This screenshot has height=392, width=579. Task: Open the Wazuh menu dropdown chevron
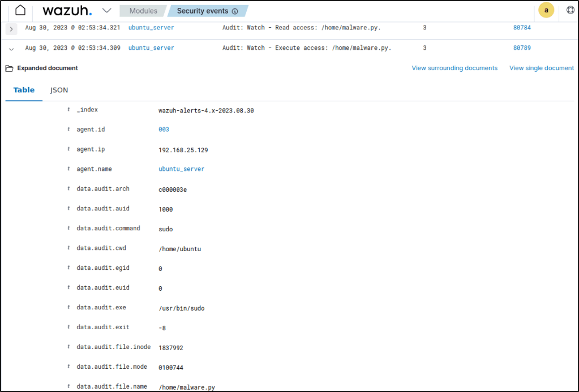pos(106,11)
